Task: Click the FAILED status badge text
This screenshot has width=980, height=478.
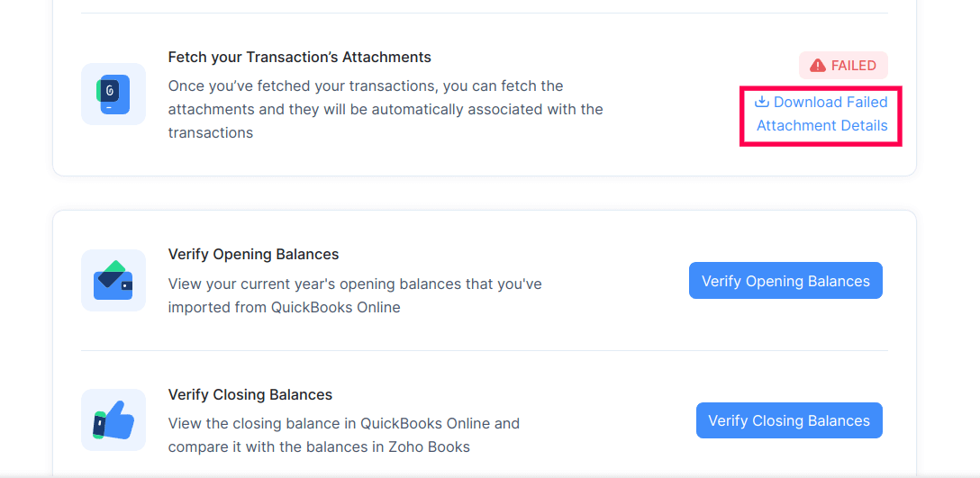Action: coord(853,66)
